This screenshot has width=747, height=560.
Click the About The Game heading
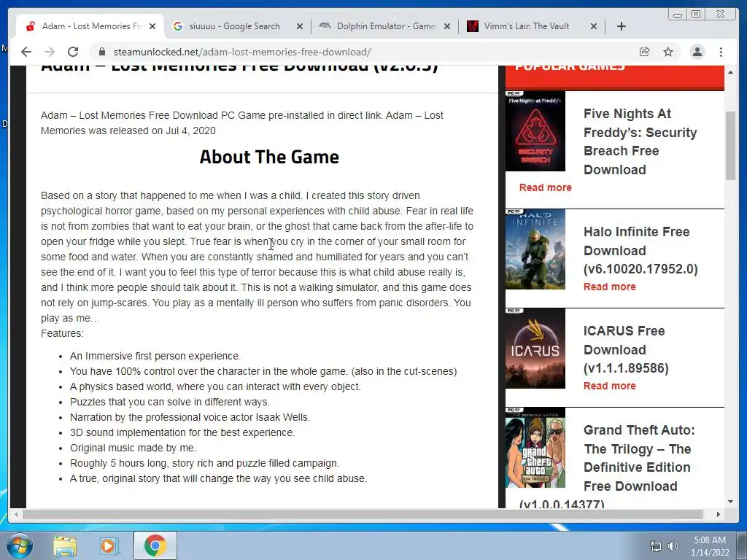[x=269, y=157]
